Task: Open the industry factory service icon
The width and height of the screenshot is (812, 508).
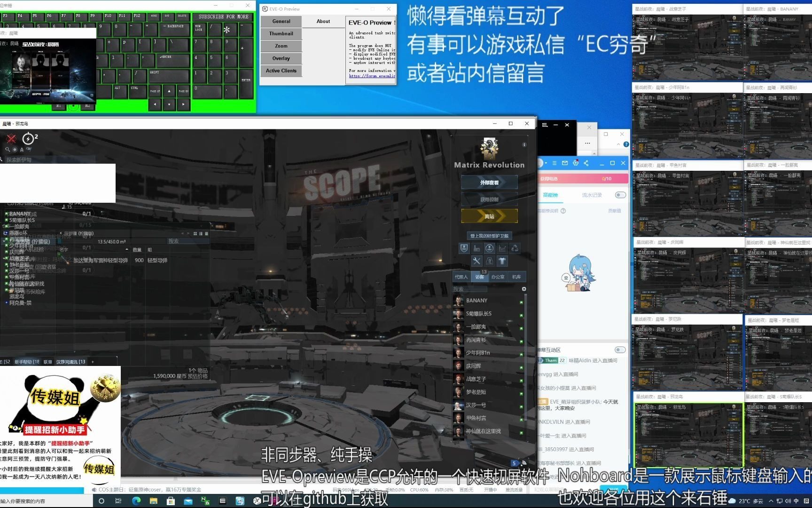Action: tap(476, 248)
